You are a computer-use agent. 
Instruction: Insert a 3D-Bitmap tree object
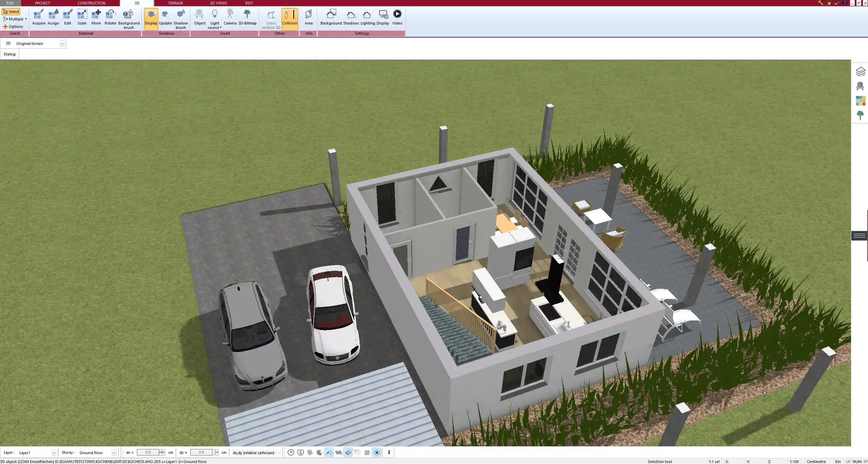click(247, 18)
